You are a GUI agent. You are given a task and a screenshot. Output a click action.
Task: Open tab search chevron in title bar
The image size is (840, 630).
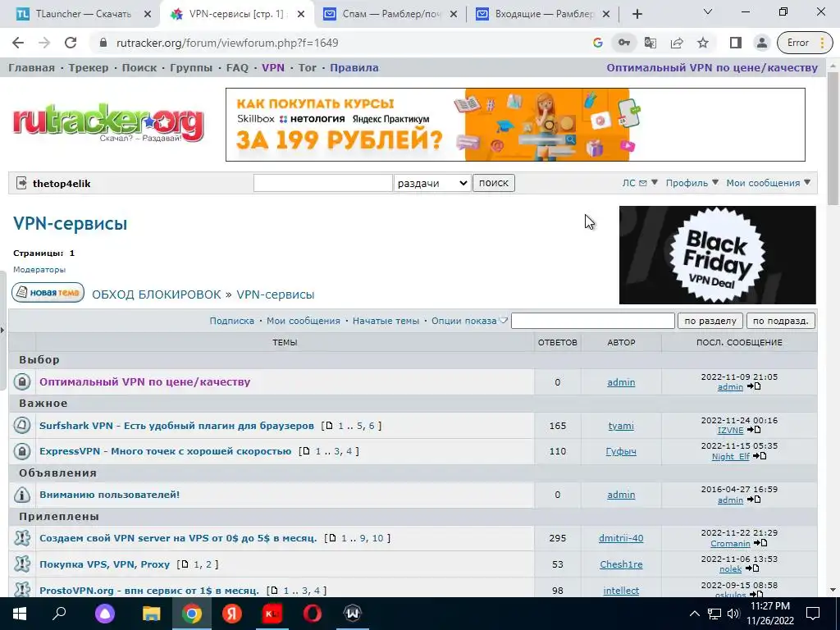pos(708,11)
